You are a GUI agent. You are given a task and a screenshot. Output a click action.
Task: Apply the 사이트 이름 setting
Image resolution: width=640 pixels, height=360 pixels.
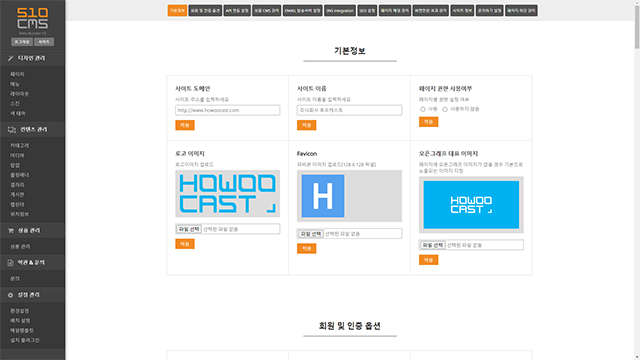(x=307, y=125)
